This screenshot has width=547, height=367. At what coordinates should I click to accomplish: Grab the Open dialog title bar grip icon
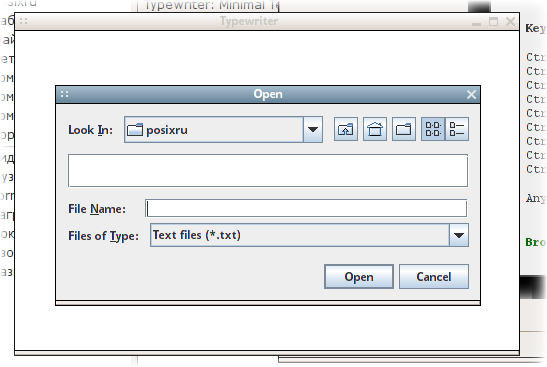pyautogui.click(x=65, y=94)
